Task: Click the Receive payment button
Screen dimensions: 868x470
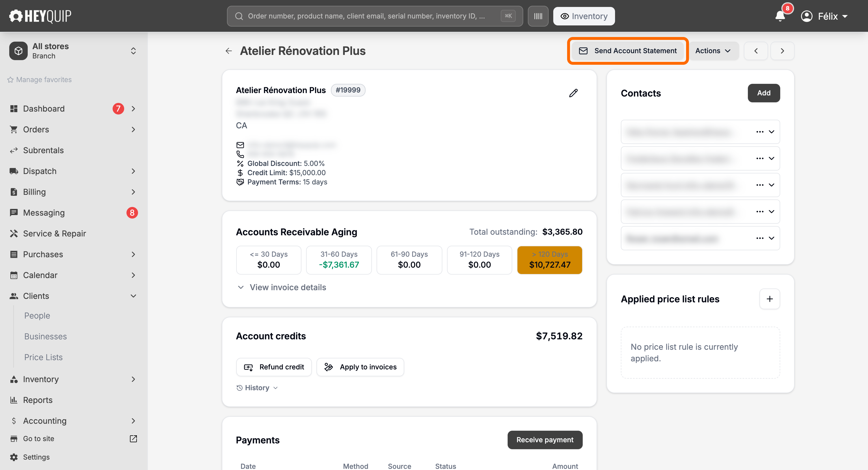Action: click(545, 440)
